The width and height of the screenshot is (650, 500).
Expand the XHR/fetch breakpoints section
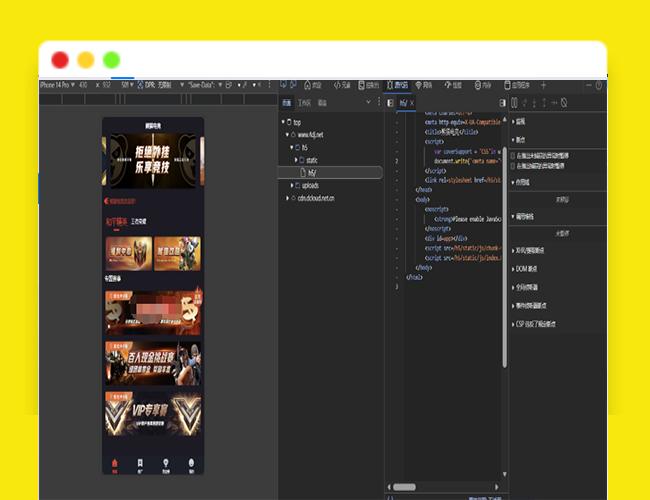528,250
